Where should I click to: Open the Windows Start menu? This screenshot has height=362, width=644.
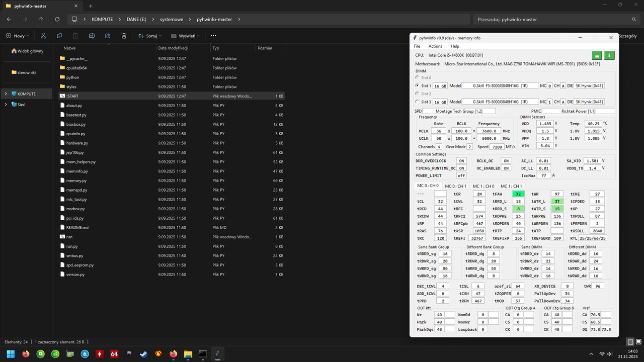[x=11, y=354]
